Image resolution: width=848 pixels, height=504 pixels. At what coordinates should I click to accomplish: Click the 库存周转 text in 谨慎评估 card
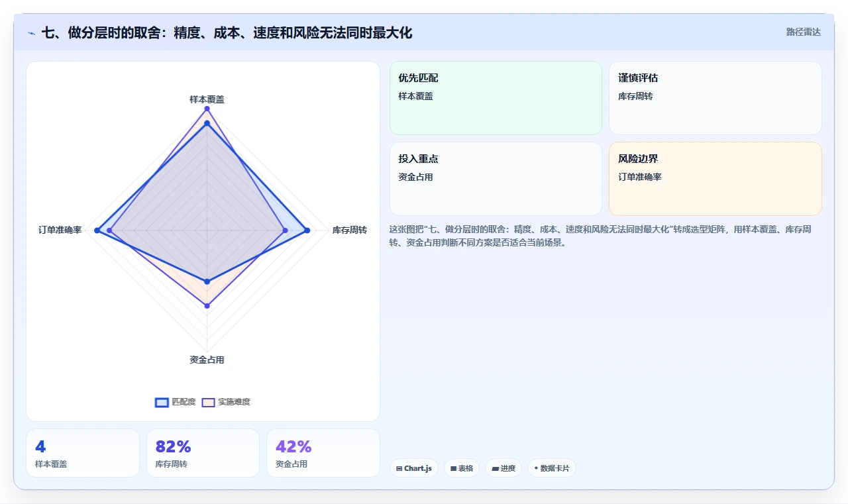click(x=635, y=96)
